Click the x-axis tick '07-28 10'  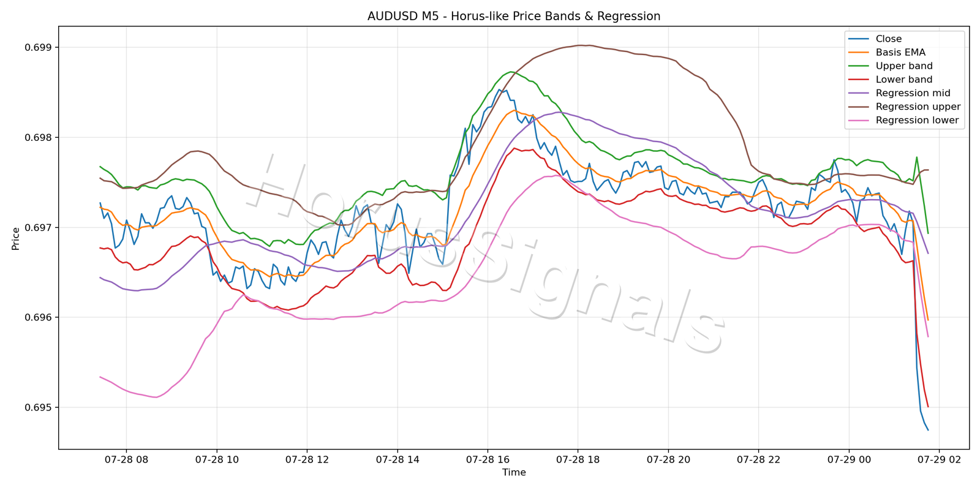coord(216,459)
